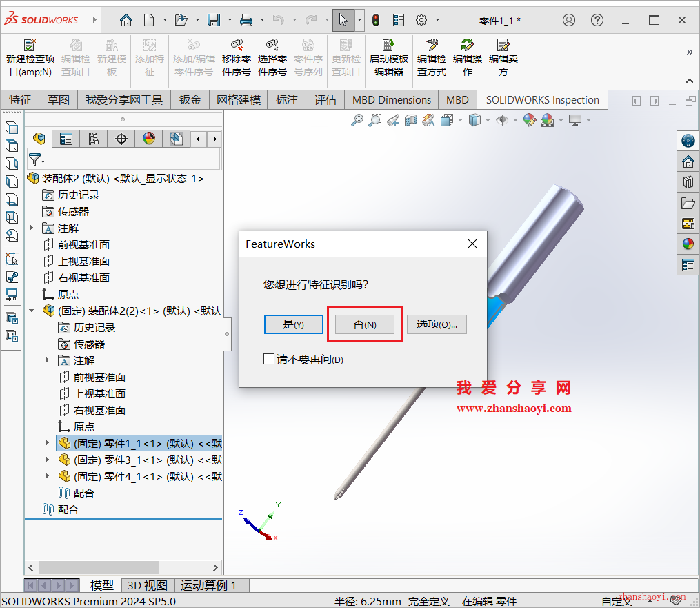
Task: Click Zoom to Area icon in view toolbar
Action: coord(375,120)
